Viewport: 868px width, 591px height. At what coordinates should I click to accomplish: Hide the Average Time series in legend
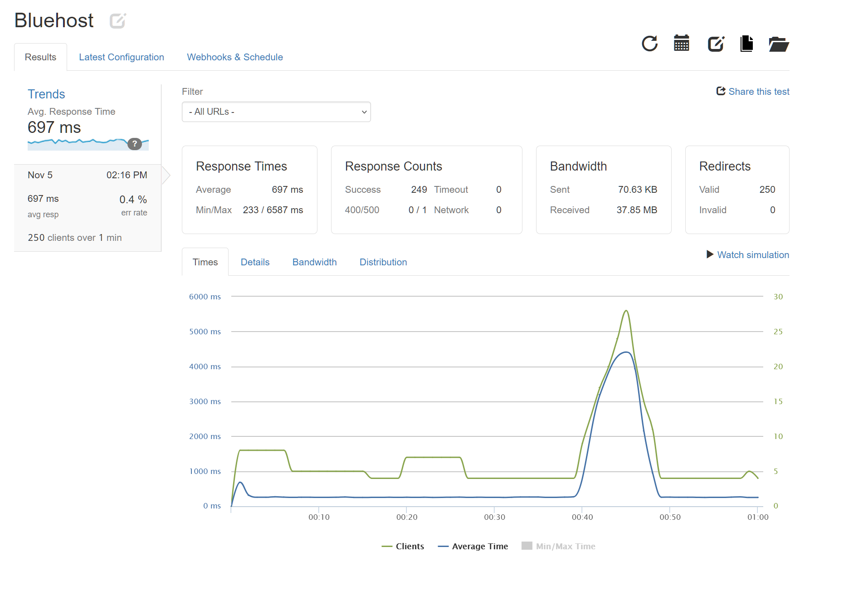[473, 546]
